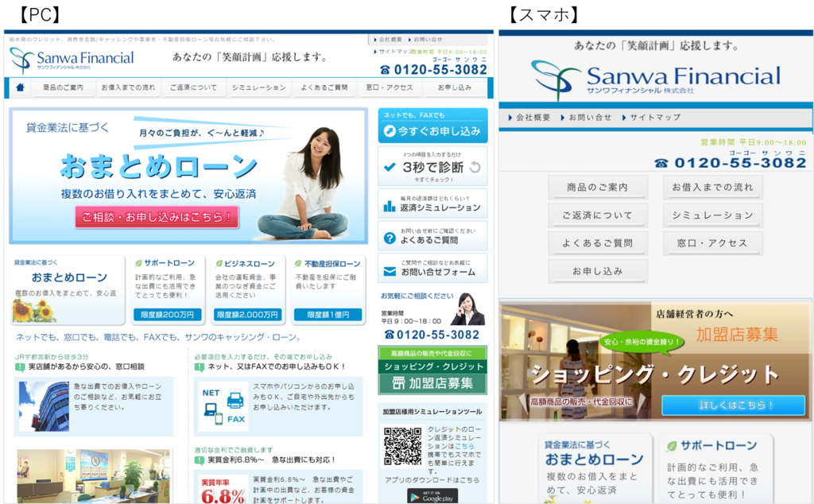
Task: Tap よくあるご質問 button in smartphone view
Action: [x=598, y=243]
